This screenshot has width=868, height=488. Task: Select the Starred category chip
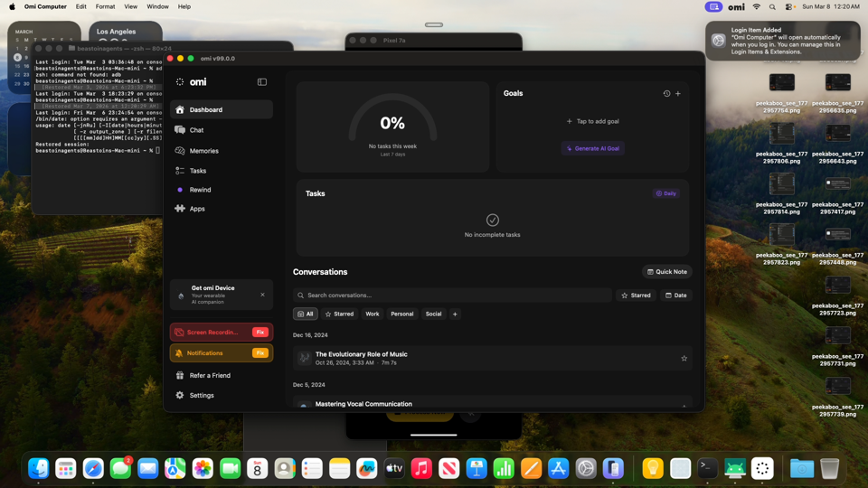pos(339,314)
